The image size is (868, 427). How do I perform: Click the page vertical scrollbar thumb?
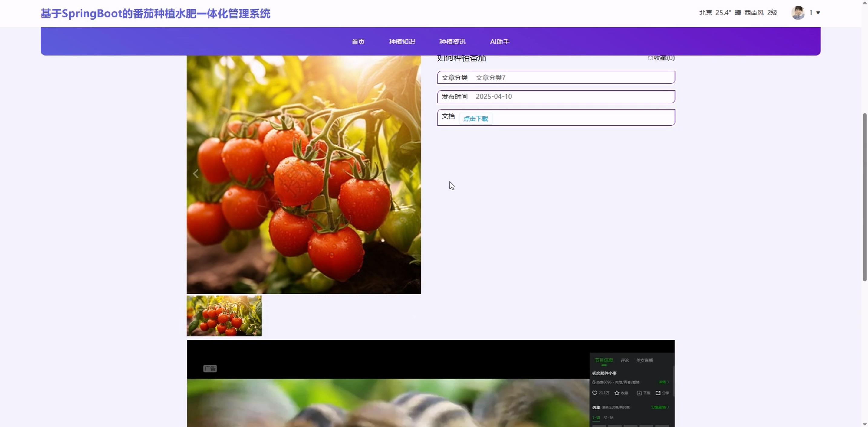[x=864, y=197]
